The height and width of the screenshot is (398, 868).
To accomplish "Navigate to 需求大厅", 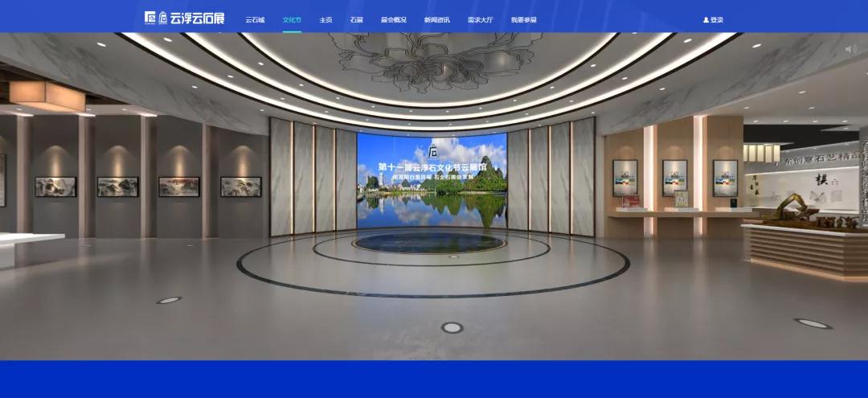I will click(480, 20).
